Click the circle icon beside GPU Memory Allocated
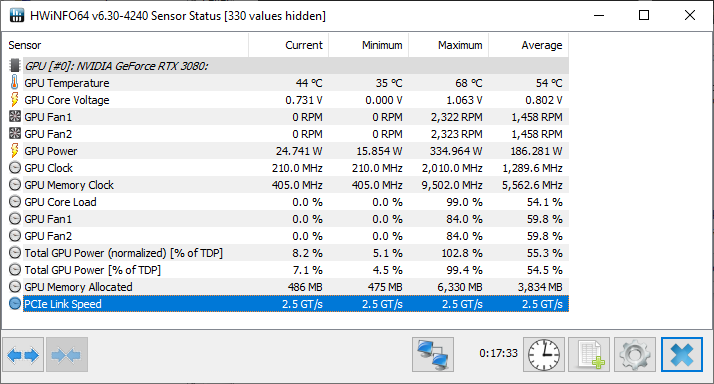Image resolution: width=714 pixels, height=384 pixels. coord(15,287)
